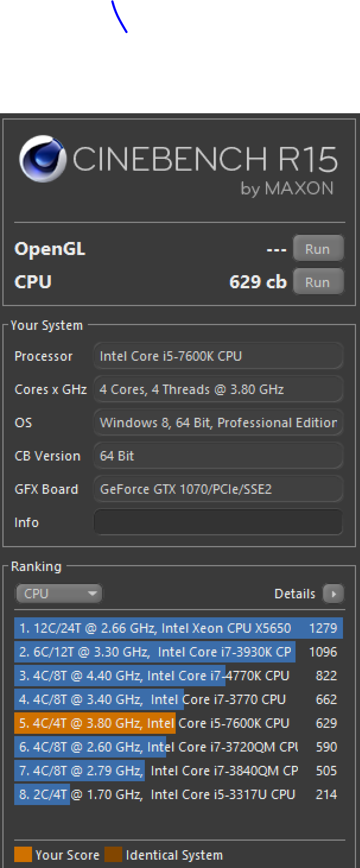This screenshot has height=868, width=360.
Task: Run the OpenGL benchmark
Action: (x=318, y=249)
